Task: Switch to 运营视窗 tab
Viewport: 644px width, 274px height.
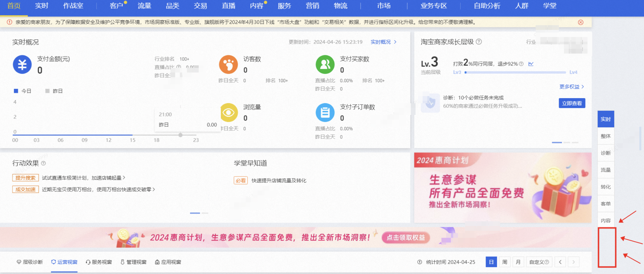Action: point(64,262)
